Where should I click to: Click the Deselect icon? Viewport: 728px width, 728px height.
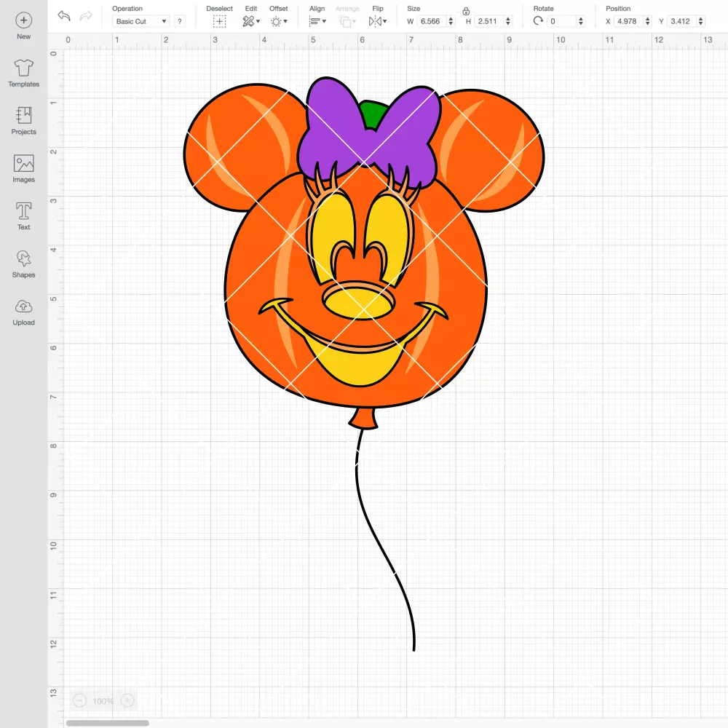pyautogui.click(x=220, y=21)
